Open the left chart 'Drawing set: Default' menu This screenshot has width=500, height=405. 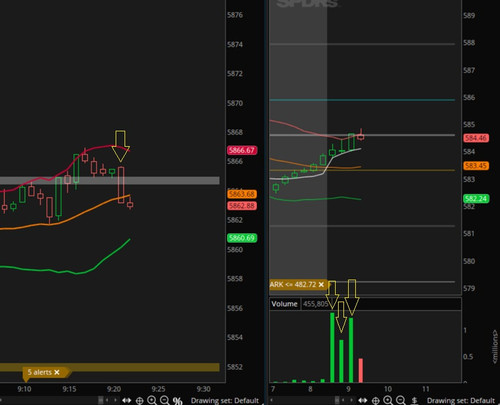(225, 400)
